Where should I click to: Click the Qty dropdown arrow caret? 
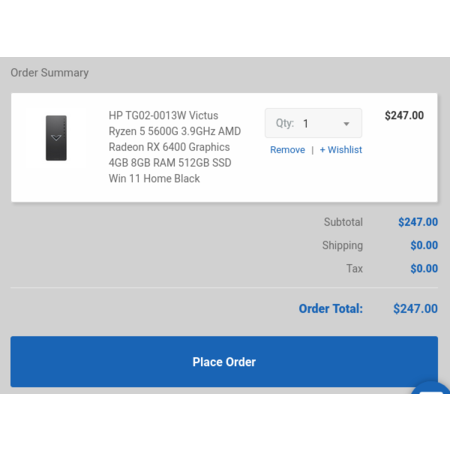click(x=346, y=124)
